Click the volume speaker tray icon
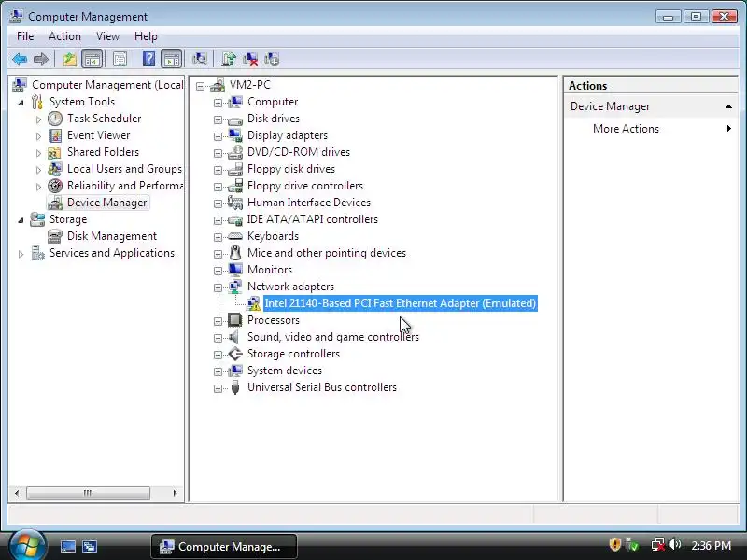Image resolution: width=747 pixels, height=560 pixels. [x=674, y=544]
